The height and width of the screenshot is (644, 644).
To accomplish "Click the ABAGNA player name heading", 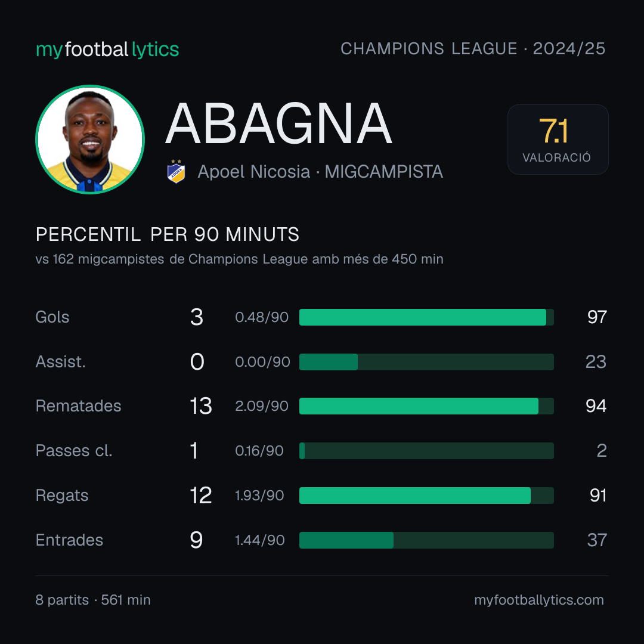I will pyautogui.click(x=279, y=123).
